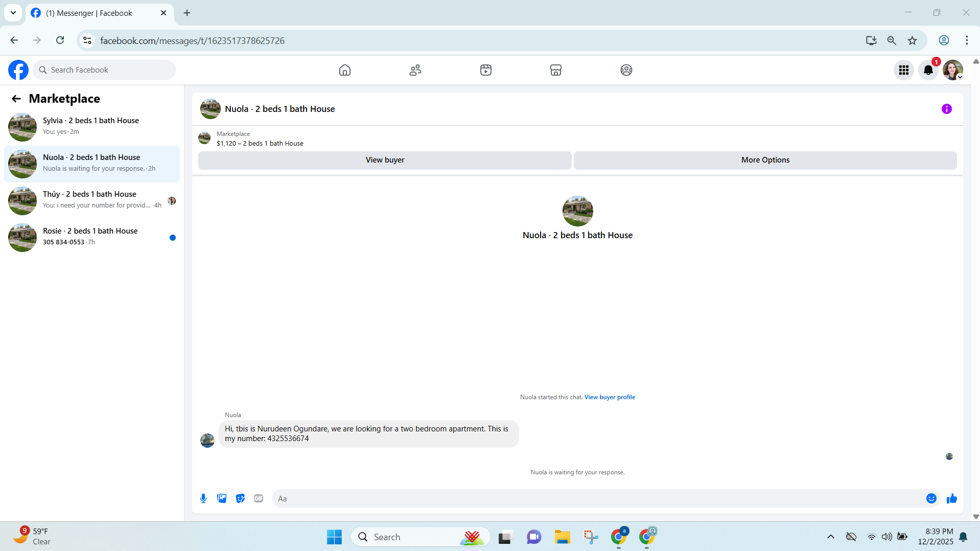Show hidden system tray icons
The height and width of the screenshot is (551, 980).
[831, 537]
